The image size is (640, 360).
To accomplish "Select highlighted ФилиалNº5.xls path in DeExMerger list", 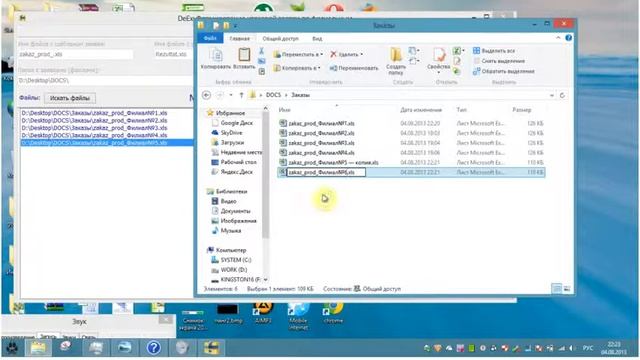I will [x=107, y=142].
